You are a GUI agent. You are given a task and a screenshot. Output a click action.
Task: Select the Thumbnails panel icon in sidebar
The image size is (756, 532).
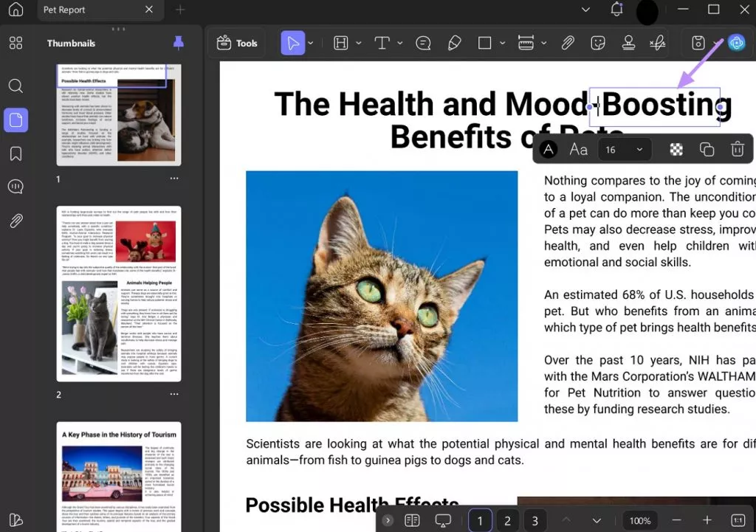tap(16, 120)
